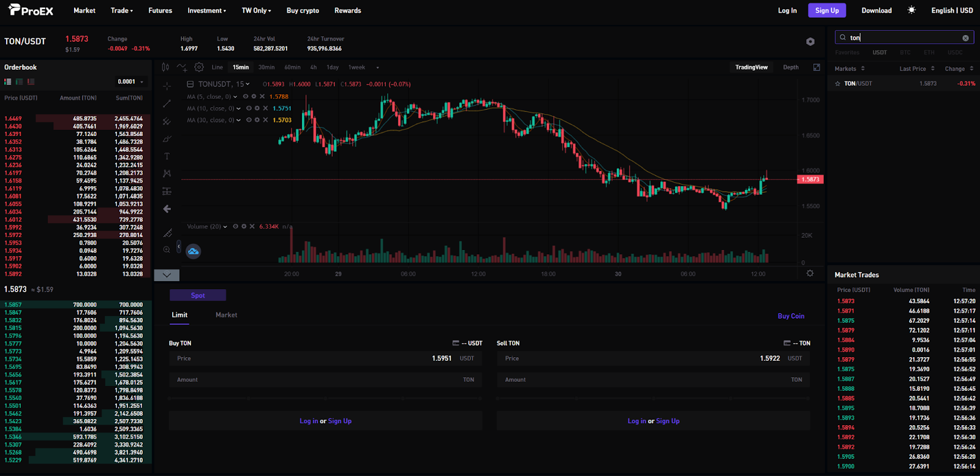Open the Buy Coin link

pyautogui.click(x=791, y=316)
